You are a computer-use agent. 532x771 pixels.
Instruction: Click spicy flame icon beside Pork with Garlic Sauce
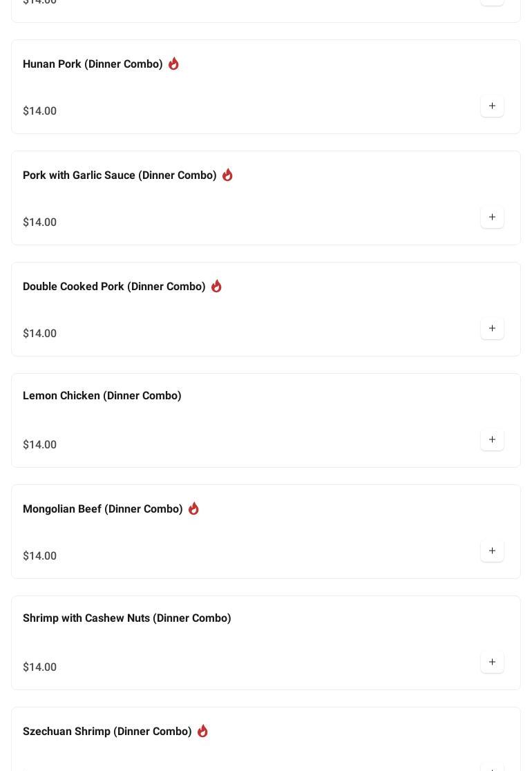click(x=227, y=175)
